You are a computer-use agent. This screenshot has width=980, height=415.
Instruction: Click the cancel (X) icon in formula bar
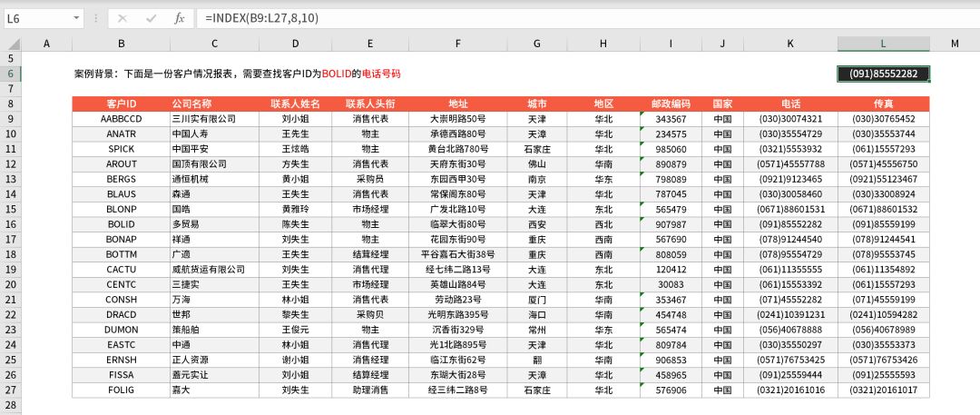tap(122, 18)
